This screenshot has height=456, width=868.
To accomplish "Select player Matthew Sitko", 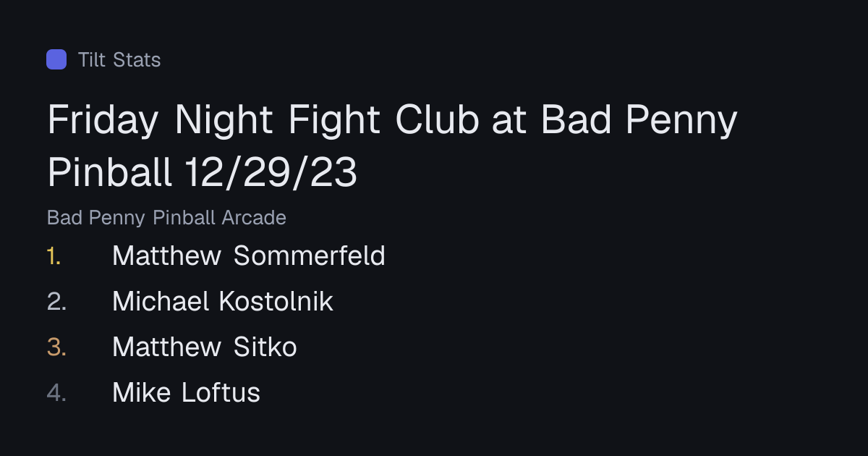I will click(205, 347).
